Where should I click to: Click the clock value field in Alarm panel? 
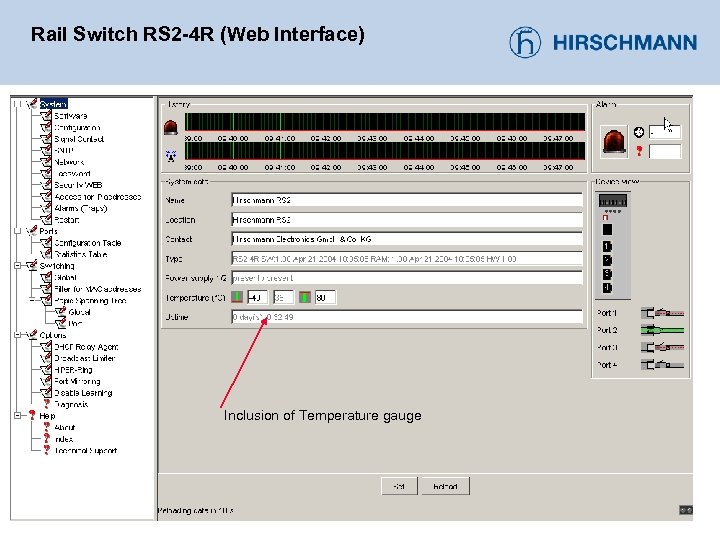pos(665,132)
